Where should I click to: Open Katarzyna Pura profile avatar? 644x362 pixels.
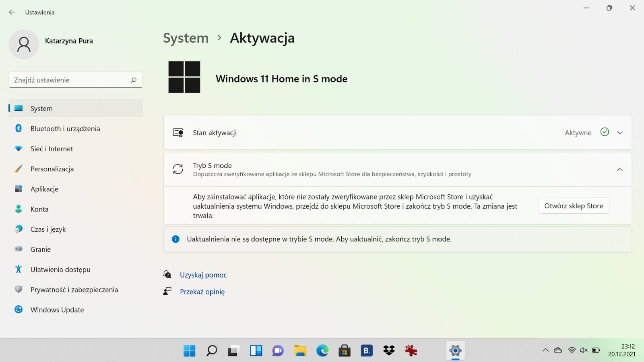click(24, 44)
